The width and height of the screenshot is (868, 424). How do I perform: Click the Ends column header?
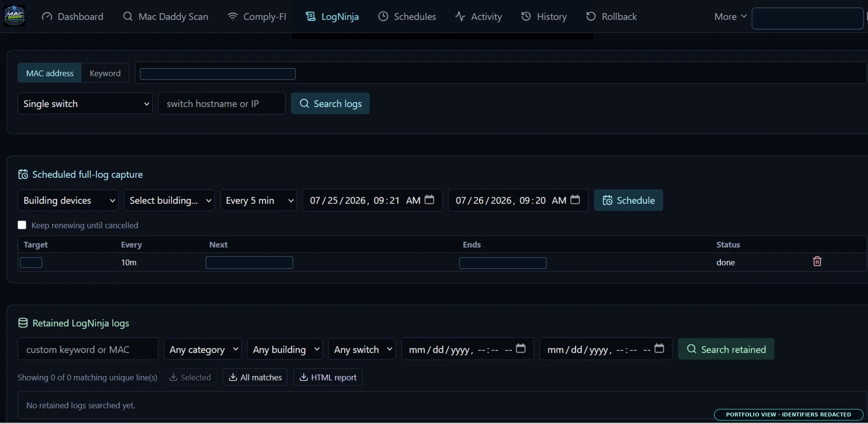tap(472, 245)
